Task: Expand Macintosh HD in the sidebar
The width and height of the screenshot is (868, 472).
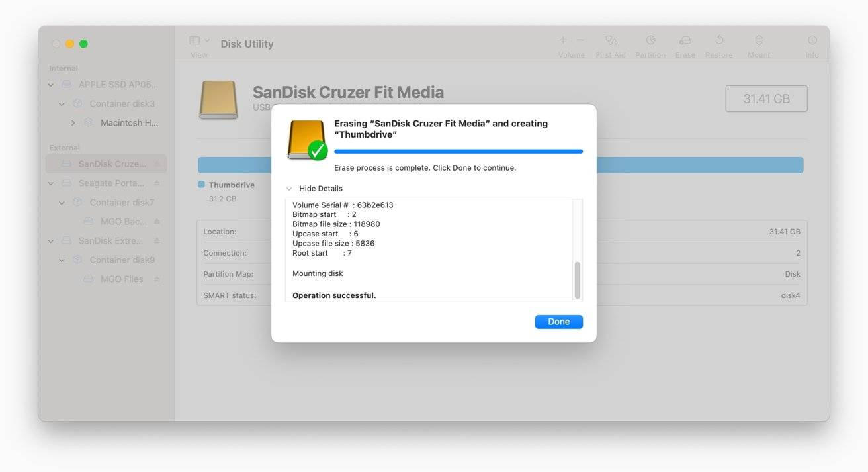Action: click(73, 122)
